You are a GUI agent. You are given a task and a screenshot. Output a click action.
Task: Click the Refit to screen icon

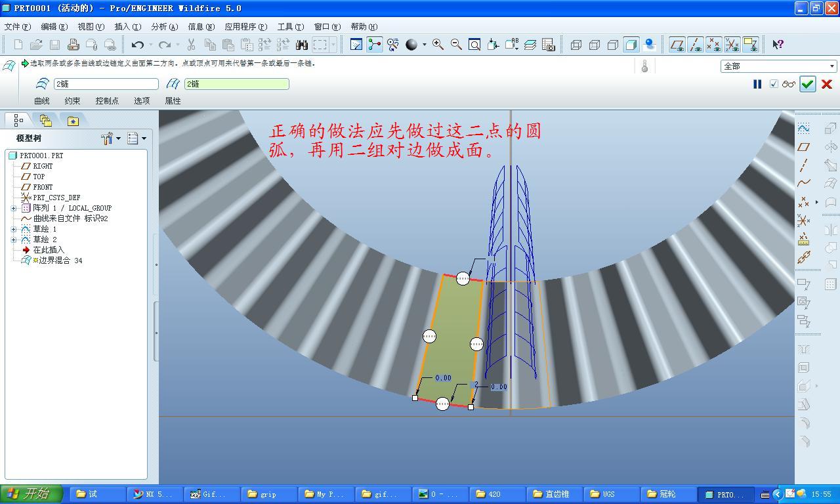474,45
